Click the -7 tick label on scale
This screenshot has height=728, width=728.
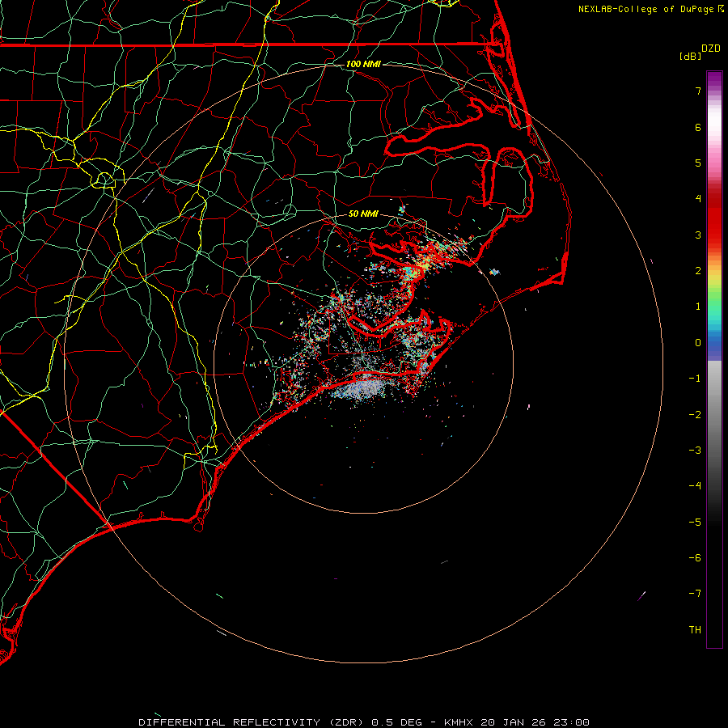pos(695,594)
